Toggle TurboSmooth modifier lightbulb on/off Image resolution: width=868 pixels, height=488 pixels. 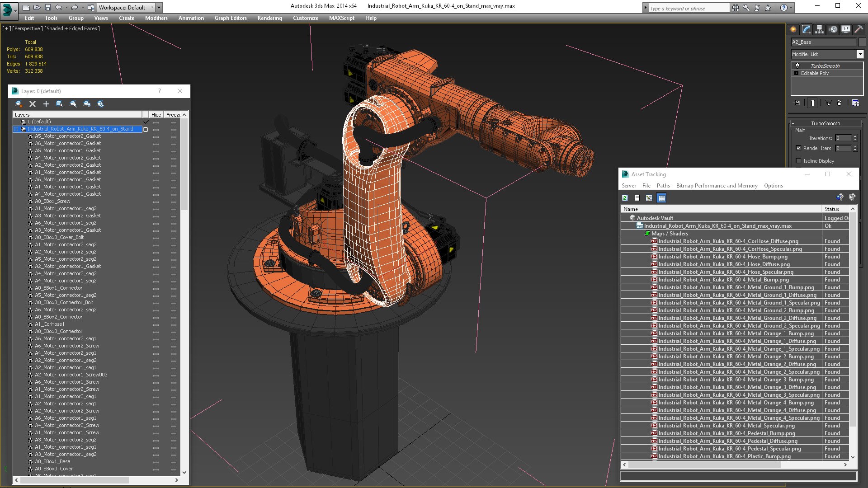pos(797,66)
